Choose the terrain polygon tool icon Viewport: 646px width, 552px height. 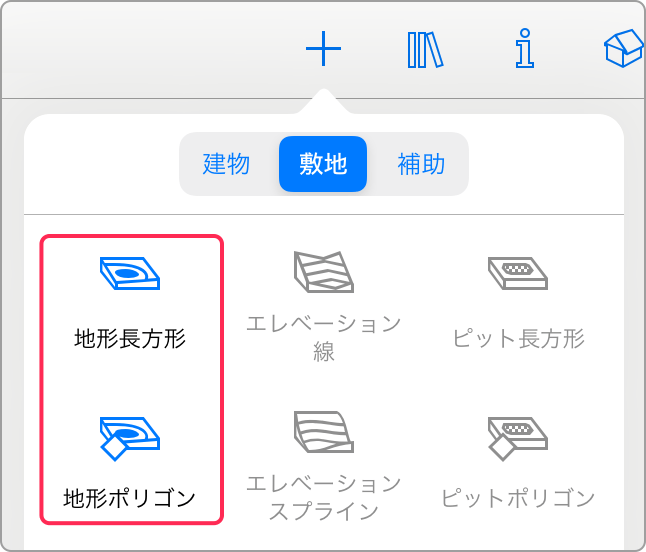130,439
